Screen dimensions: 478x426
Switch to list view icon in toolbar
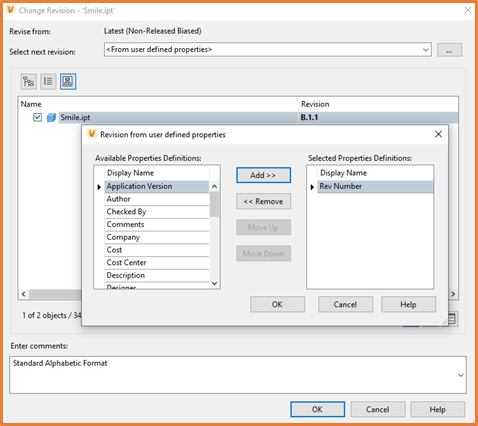coord(48,82)
